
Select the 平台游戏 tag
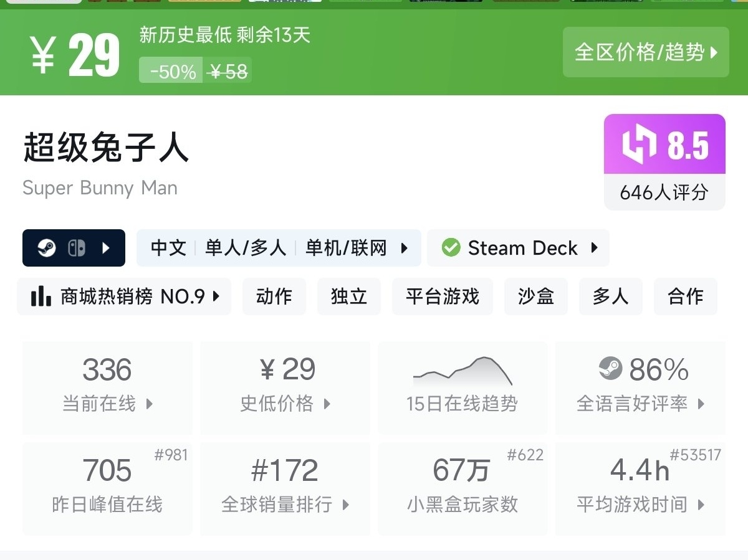point(442,297)
